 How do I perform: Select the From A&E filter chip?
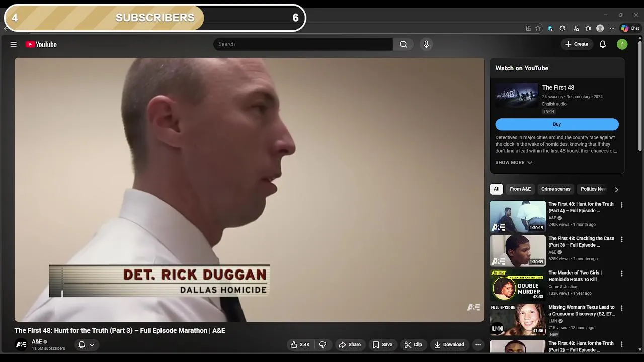click(x=520, y=189)
